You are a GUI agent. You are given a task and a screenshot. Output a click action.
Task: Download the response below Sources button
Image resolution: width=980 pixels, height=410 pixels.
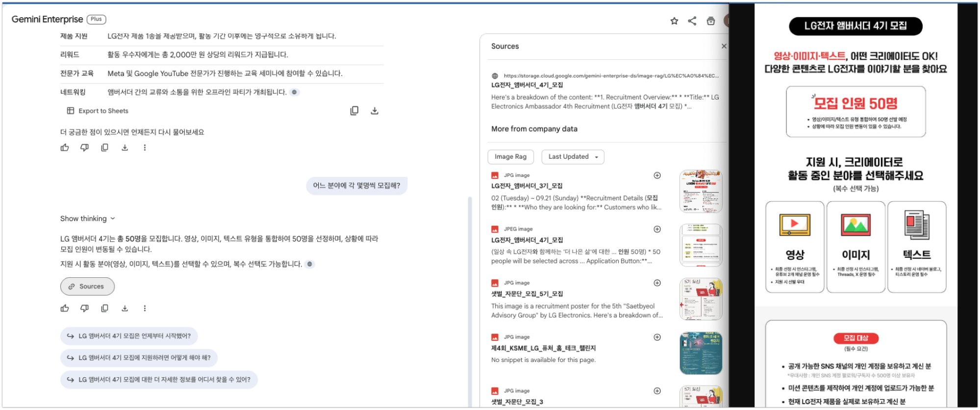coord(125,308)
